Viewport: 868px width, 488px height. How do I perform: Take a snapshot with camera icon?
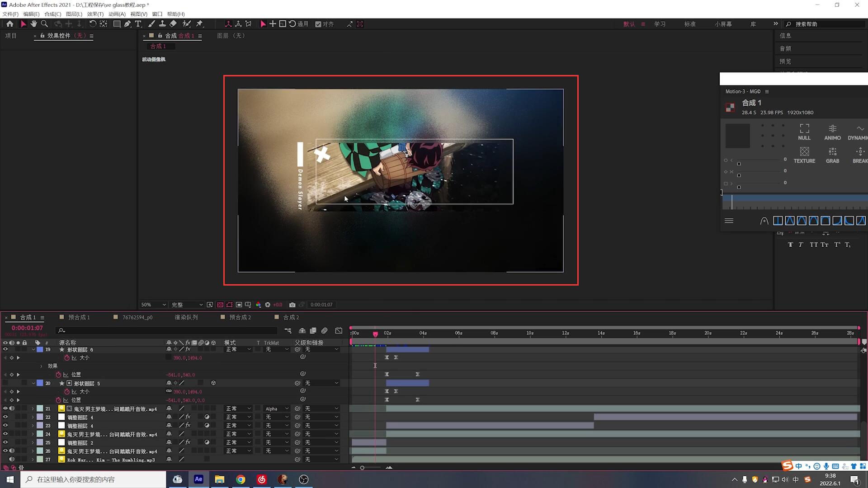(x=292, y=305)
